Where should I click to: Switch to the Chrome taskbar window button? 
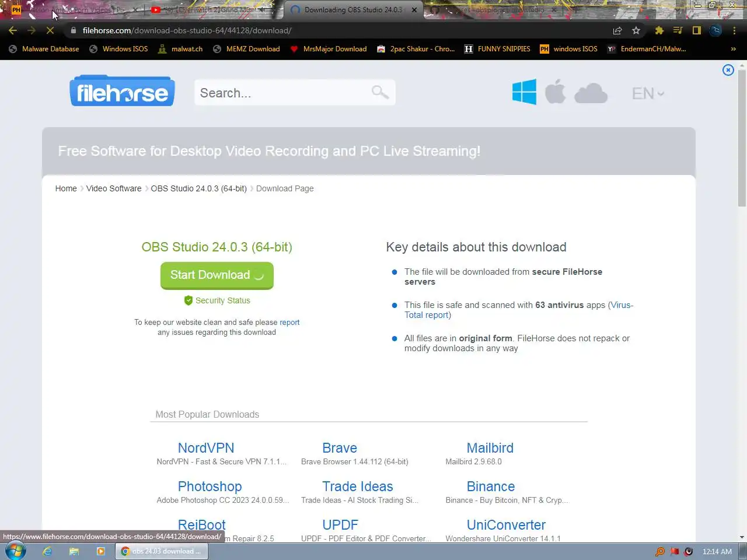click(161, 551)
